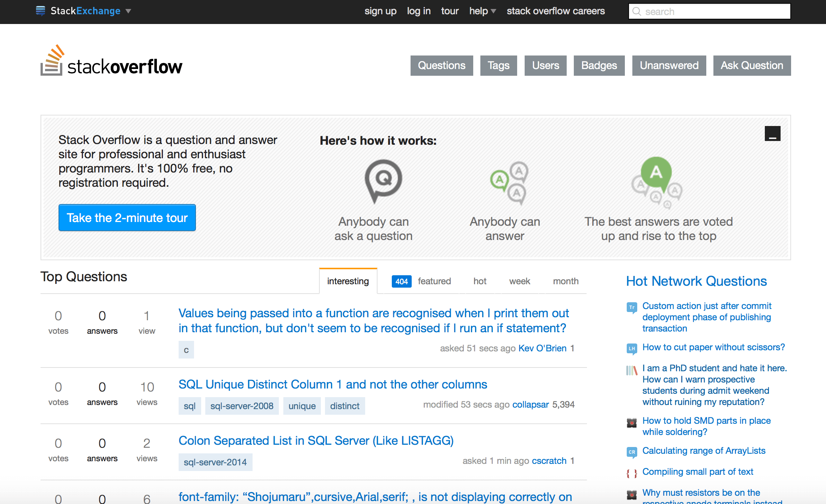826x504 pixels.
Task: Click Take the 2-minute tour button
Action: point(127,217)
